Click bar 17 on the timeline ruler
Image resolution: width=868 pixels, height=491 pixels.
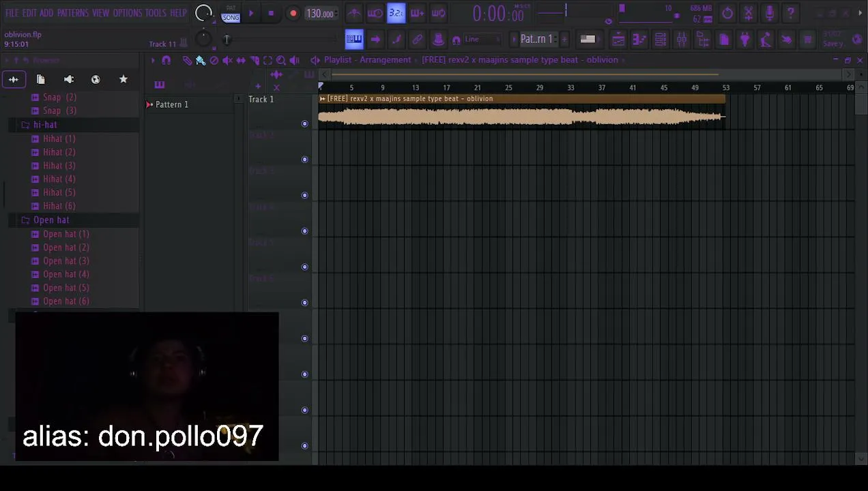coord(446,88)
